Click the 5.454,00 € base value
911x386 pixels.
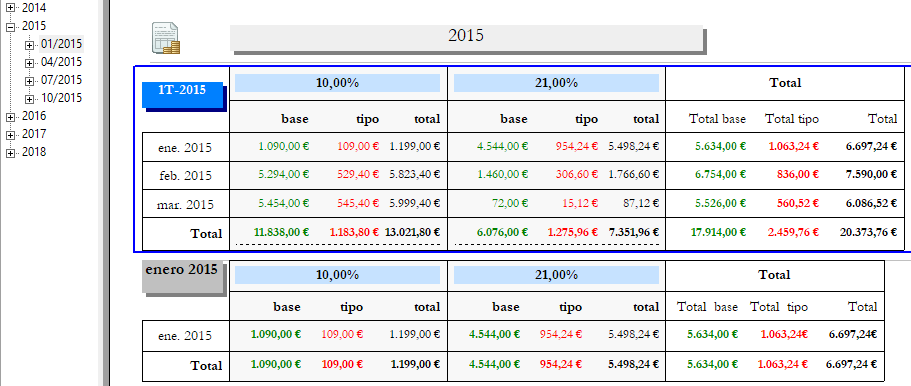point(284,203)
